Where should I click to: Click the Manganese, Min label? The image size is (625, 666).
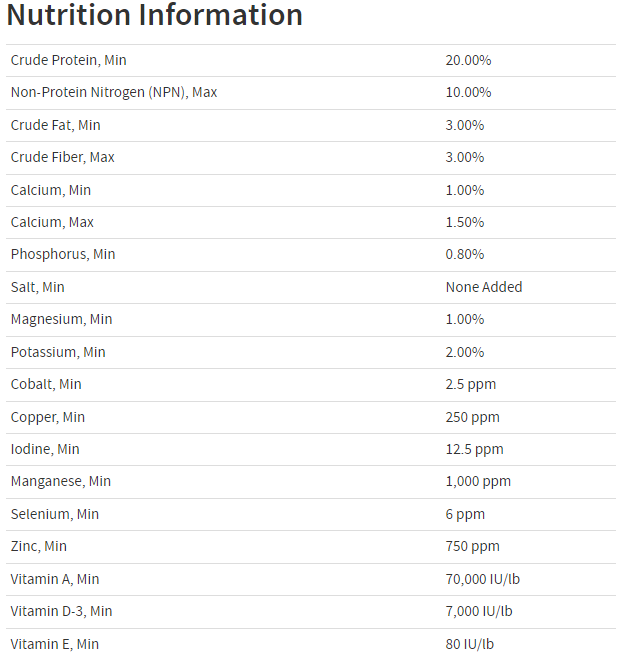[61, 481]
